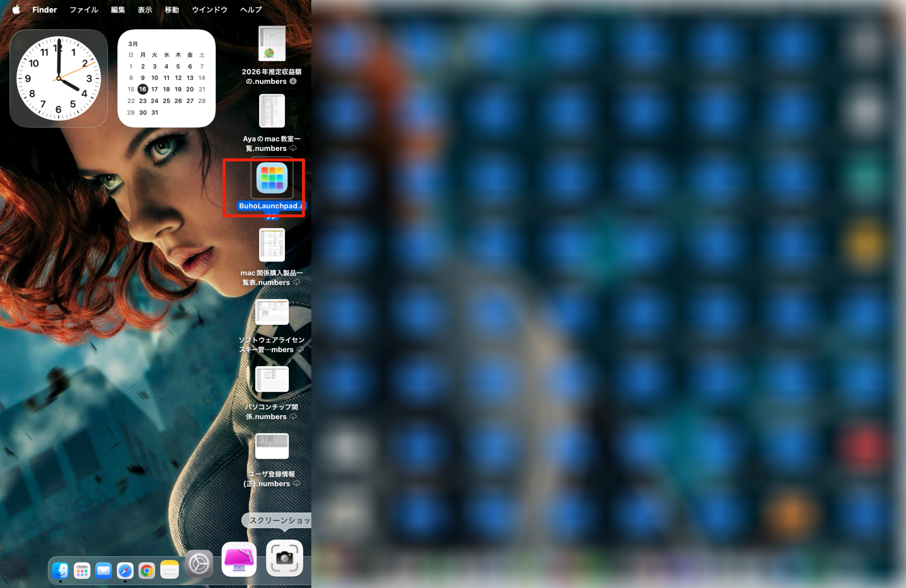Launch the Screenshot app in the Dock
Image resolution: width=906 pixels, height=588 pixels.
tap(285, 558)
